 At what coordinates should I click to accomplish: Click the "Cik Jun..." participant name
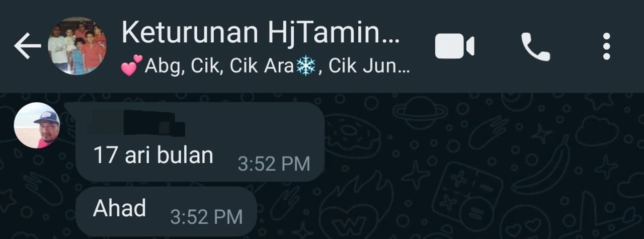pos(370,67)
